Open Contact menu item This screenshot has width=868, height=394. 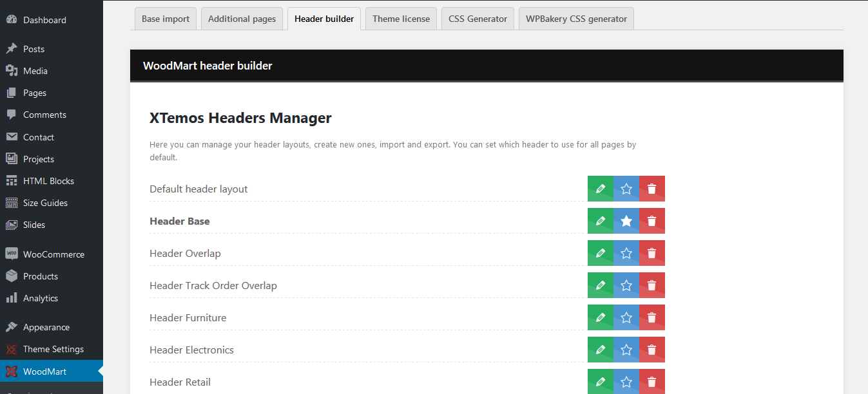point(52,137)
